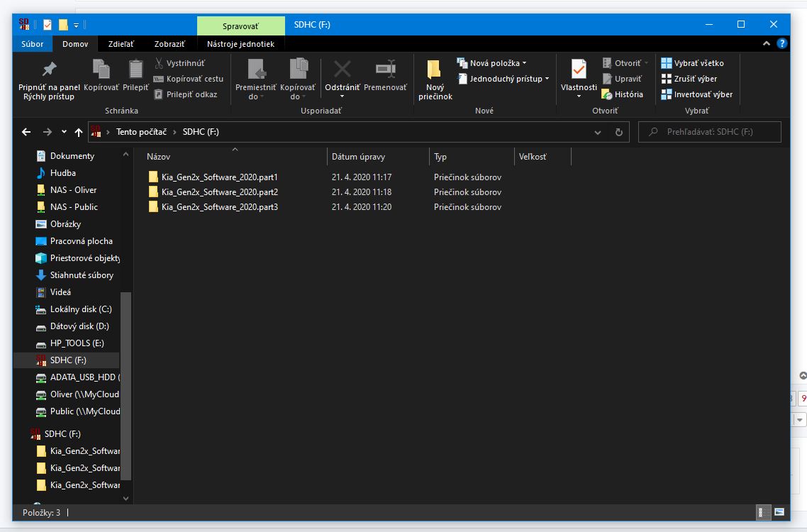Expand address bar history dropdown

(598, 133)
